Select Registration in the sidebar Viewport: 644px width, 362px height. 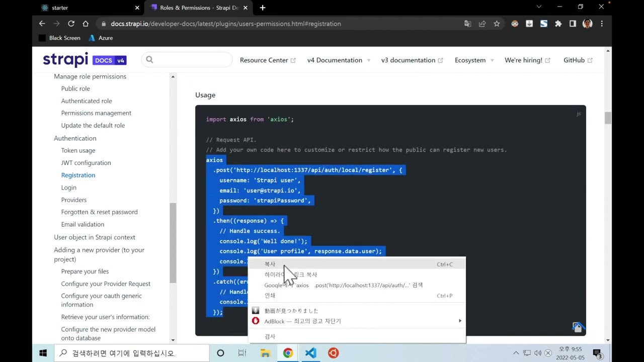pos(78,175)
